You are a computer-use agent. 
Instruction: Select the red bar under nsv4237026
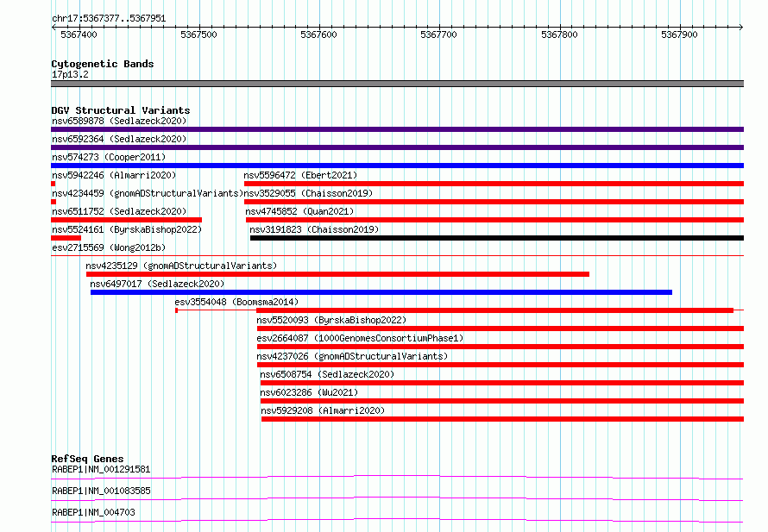(500, 365)
